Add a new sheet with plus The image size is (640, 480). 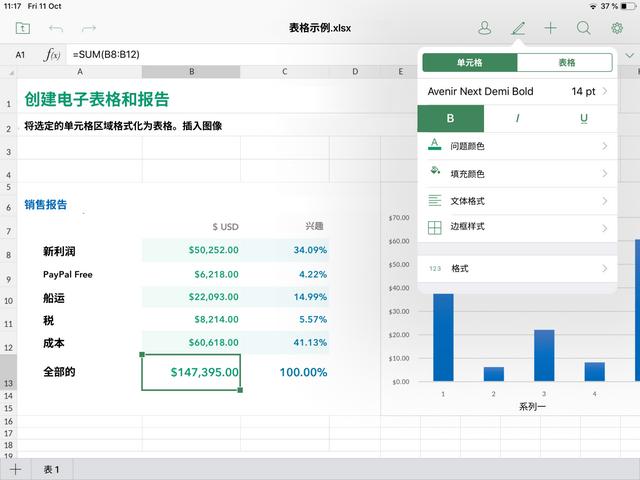(16, 469)
